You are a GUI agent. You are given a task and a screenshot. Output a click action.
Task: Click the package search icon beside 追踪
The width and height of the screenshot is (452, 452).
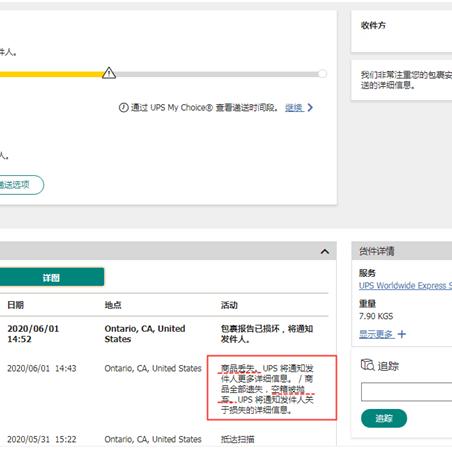point(367,365)
